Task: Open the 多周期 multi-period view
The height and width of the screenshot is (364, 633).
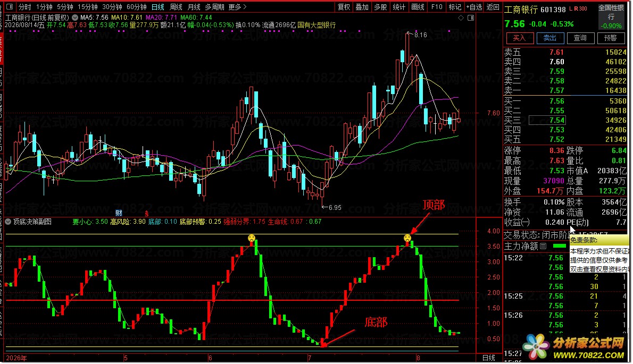Action: [214, 7]
